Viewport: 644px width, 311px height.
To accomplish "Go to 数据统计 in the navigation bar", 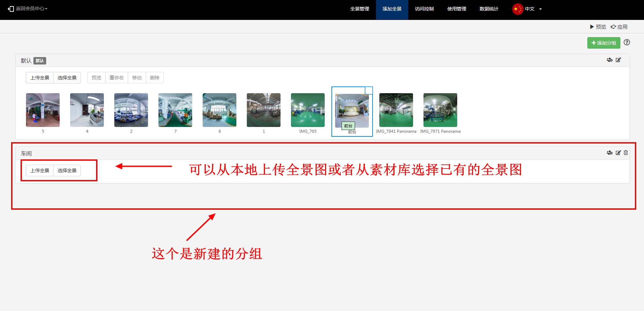I will click(x=489, y=9).
